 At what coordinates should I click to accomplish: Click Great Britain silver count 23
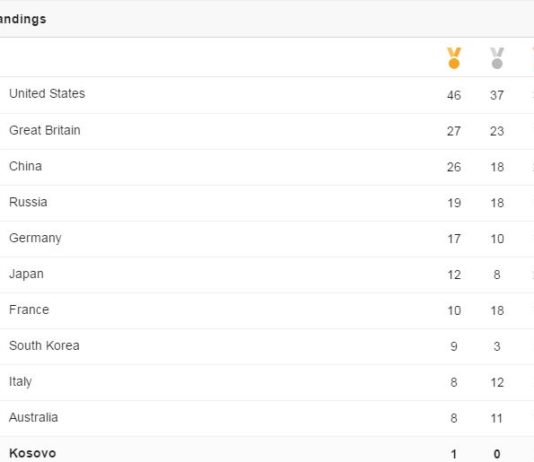point(497,131)
